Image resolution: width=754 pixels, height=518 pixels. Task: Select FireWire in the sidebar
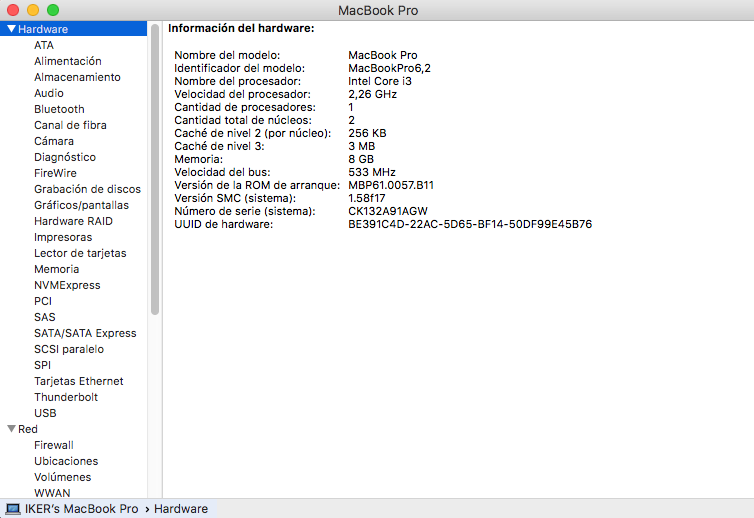click(x=55, y=173)
